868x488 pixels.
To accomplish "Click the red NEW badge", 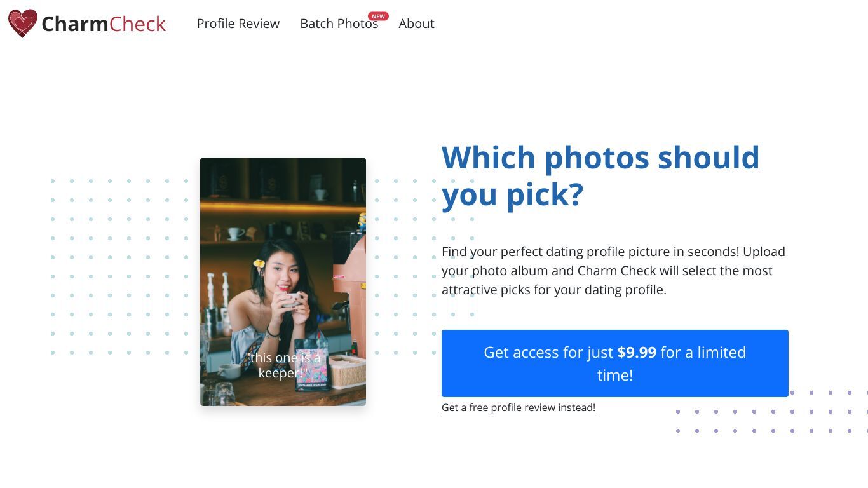I will (379, 16).
